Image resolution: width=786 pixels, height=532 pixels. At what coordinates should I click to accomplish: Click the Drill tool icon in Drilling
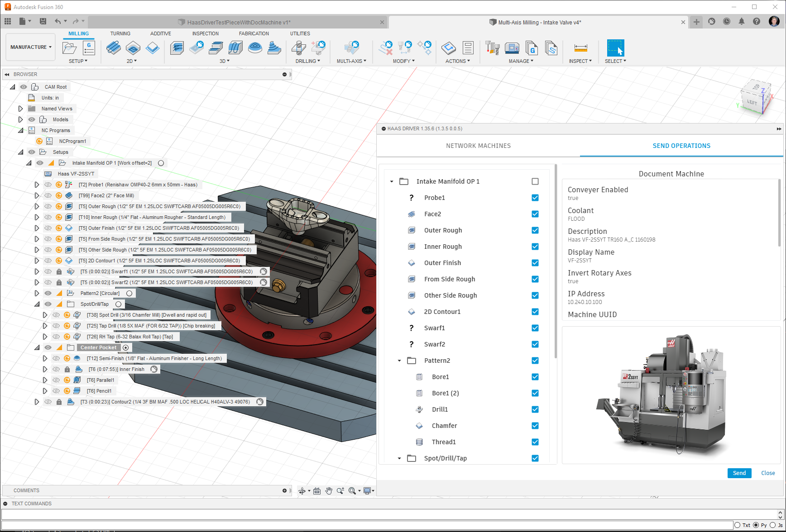coord(298,48)
